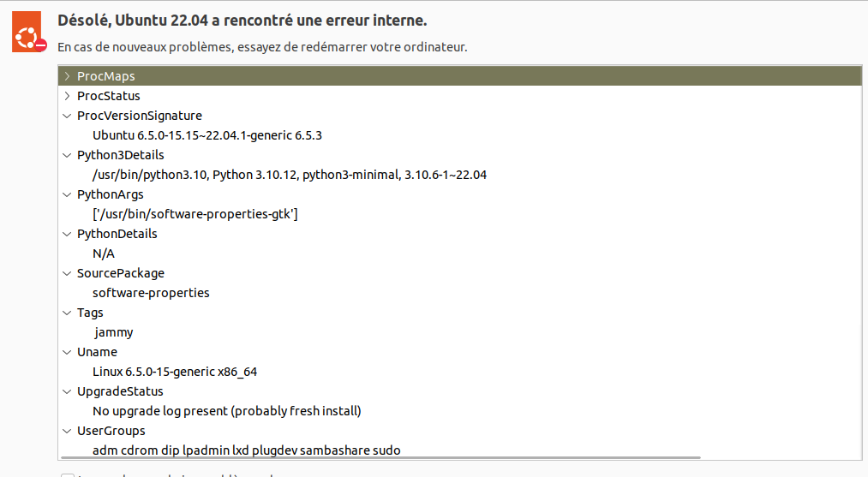Select the kernel version value under ProcVersionSignature
Screen dimensions: 868x477
pos(207,135)
